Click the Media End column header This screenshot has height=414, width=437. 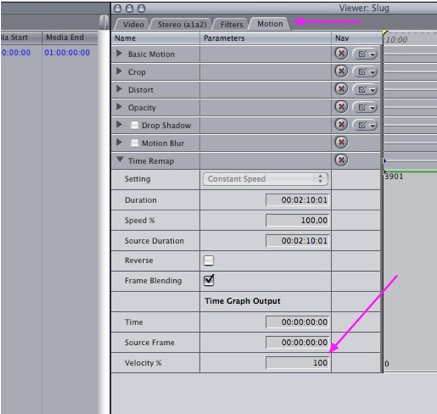click(65, 37)
